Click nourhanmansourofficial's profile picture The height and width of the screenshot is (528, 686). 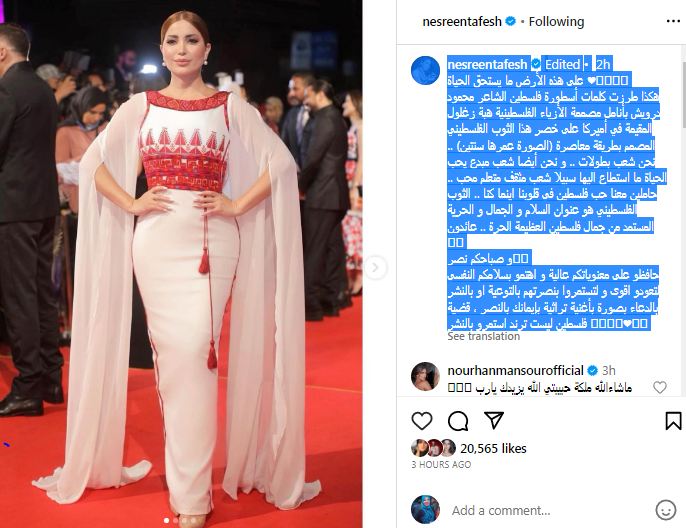425,377
